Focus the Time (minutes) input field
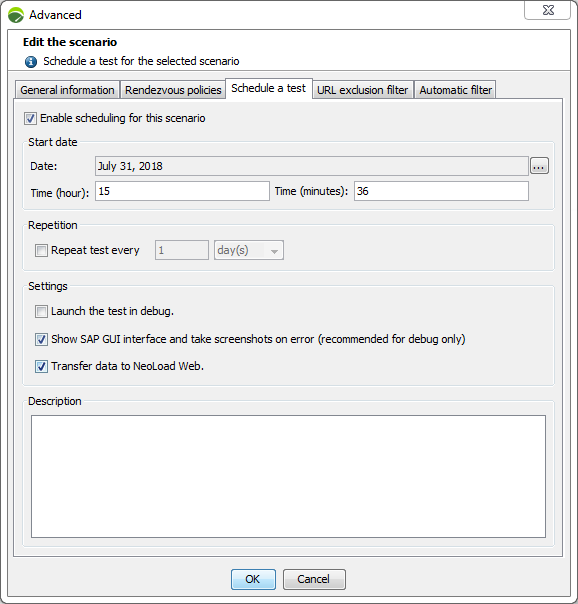The width and height of the screenshot is (578, 604). coord(441,191)
